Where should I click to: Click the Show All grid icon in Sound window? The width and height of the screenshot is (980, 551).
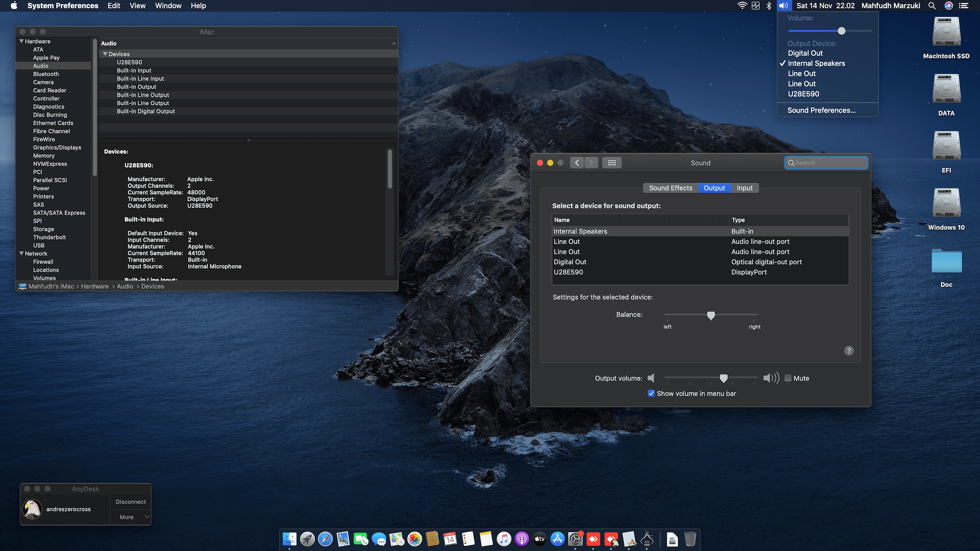[611, 162]
